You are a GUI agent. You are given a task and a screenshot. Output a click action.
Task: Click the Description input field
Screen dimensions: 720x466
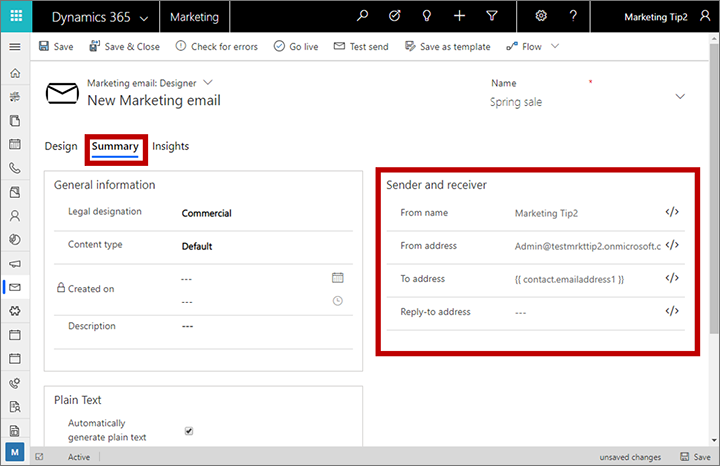coord(260,326)
